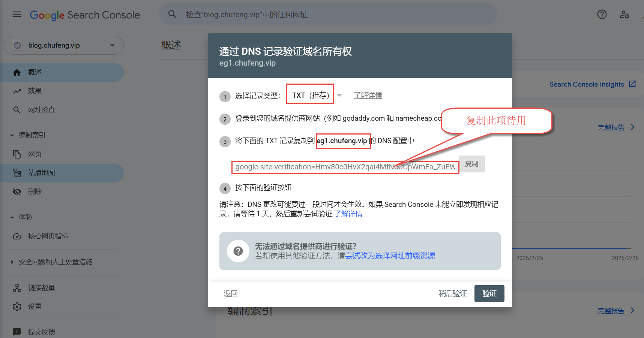Click the globe icon in property selector

click(x=17, y=45)
